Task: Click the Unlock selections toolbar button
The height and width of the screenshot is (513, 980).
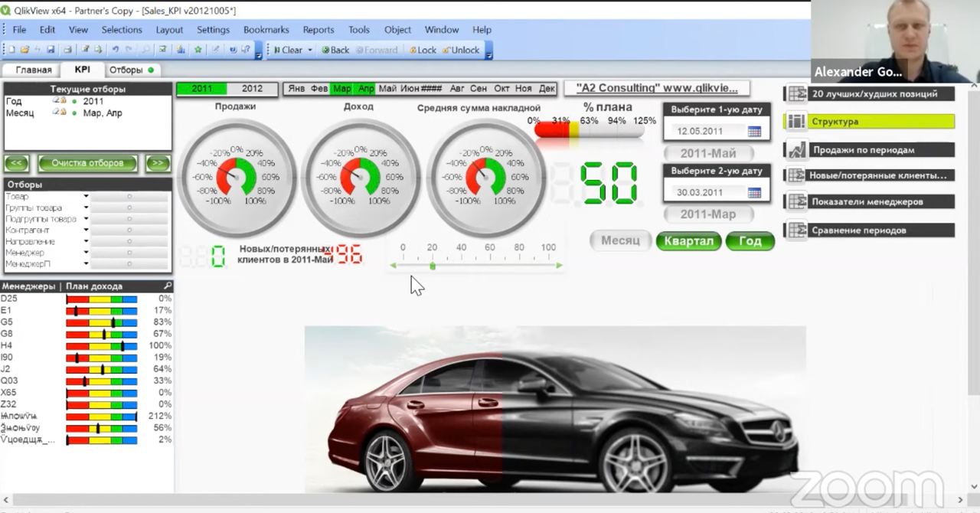Action: [460, 50]
